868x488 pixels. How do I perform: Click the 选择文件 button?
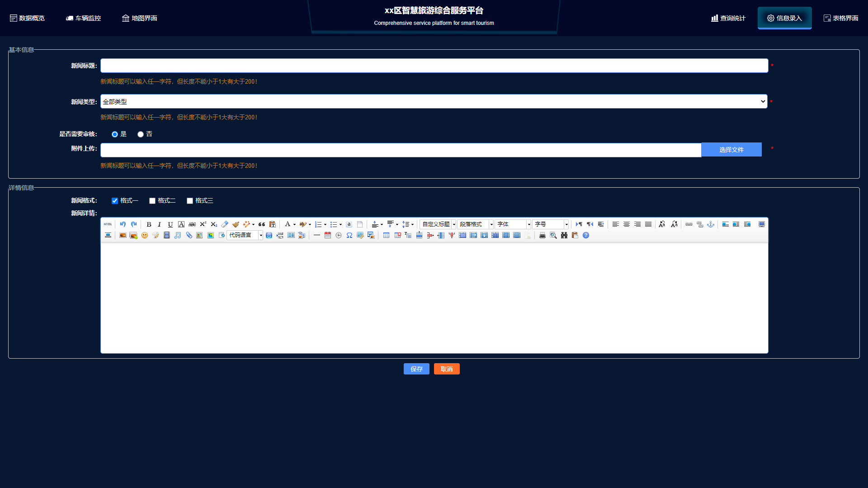[731, 150]
